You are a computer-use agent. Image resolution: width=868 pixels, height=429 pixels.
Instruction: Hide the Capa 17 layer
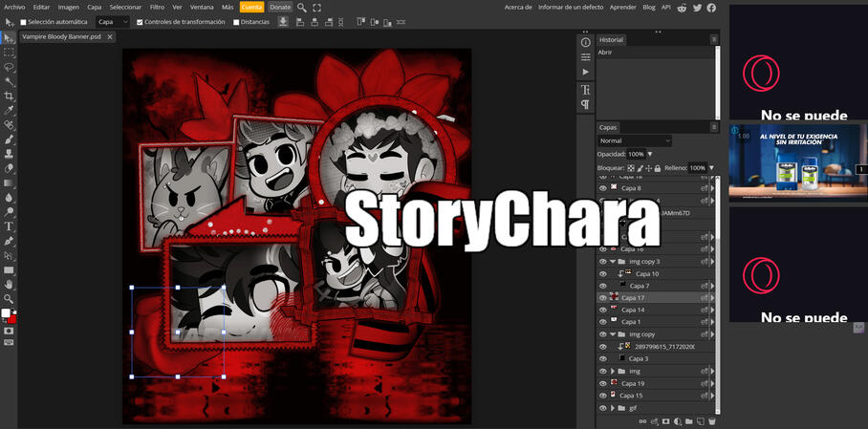tap(602, 298)
